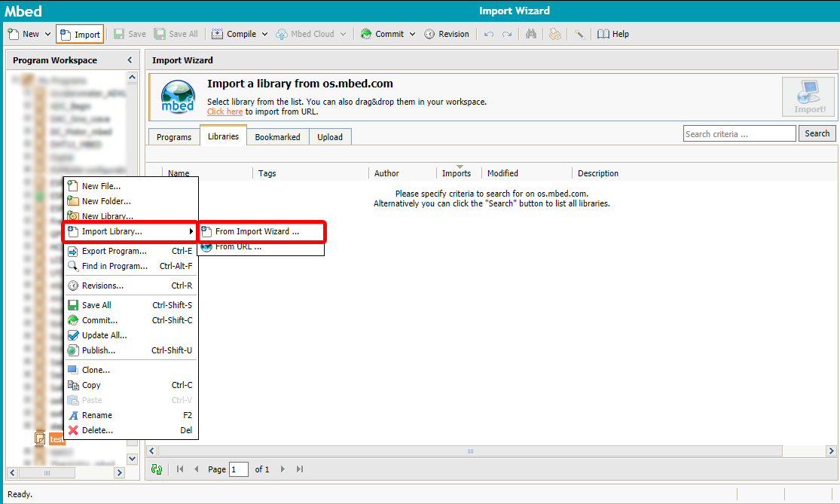The width and height of the screenshot is (840, 504).
Task: Open the Bookmarked tab
Action: click(x=277, y=137)
